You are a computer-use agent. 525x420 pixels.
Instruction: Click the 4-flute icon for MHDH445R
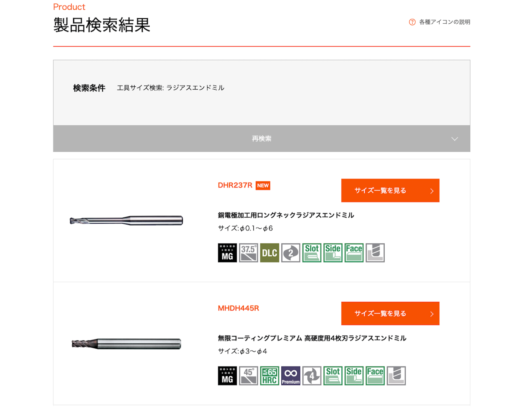(312, 376)
